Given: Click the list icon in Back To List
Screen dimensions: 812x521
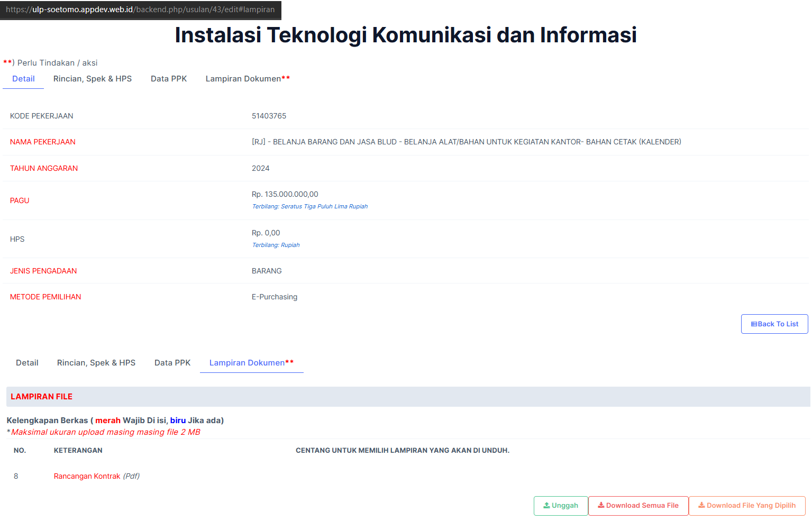Looking at the screenshot, I should 754,324.
